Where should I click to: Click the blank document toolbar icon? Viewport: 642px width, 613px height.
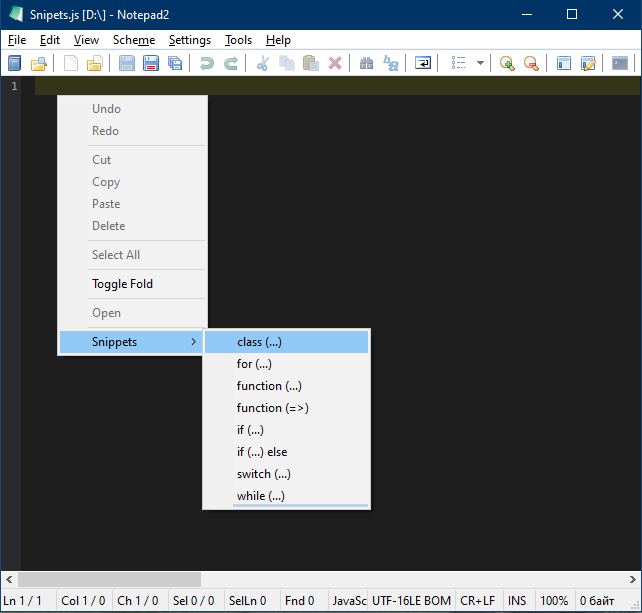71,63
